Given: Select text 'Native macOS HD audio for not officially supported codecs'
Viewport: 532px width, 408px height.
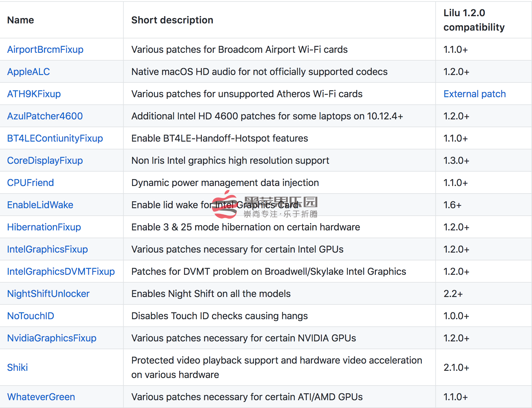Looking at the screenshot, I should tap(260, 72).
